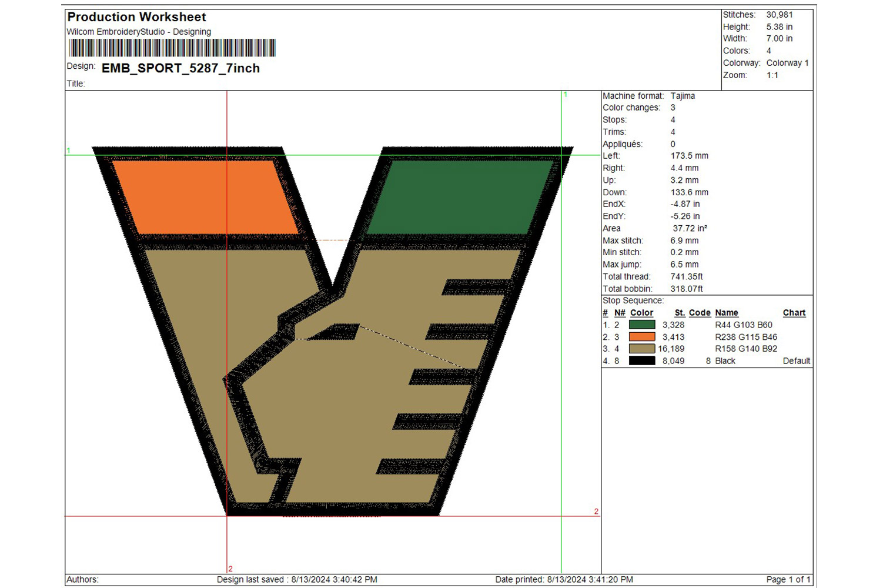Image resolution: width=883 pixels, height=588 pixels.
Task: Click the Total thread value 741.35ft
Action: (687, 276)
